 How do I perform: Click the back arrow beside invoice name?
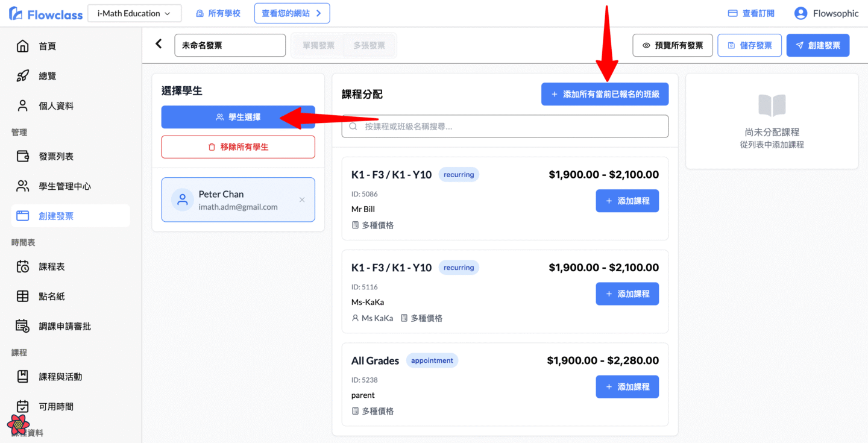tap(159, 44)
